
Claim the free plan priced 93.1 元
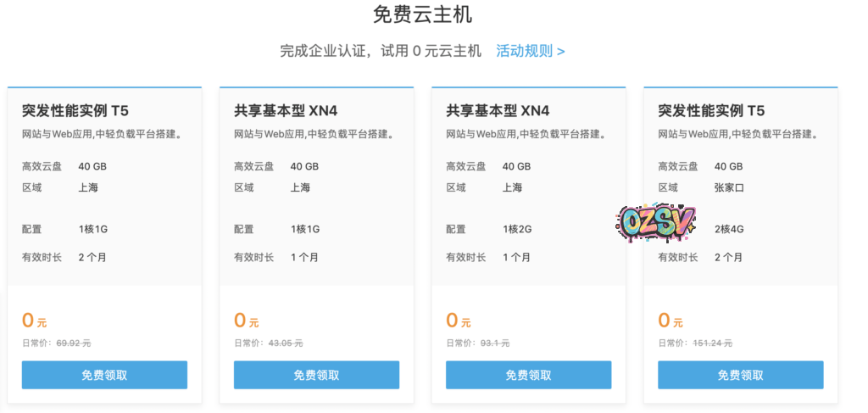[528, 375]
